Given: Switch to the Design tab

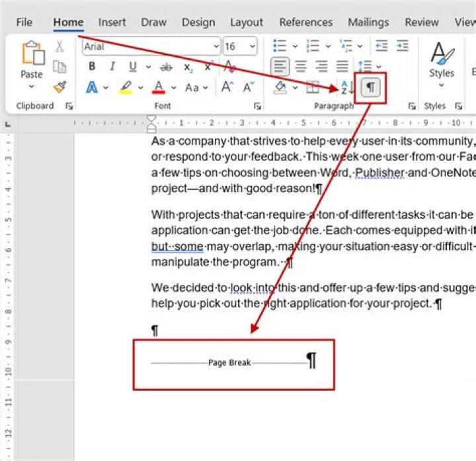Looking at the screenshot, I should pos(198,22).
